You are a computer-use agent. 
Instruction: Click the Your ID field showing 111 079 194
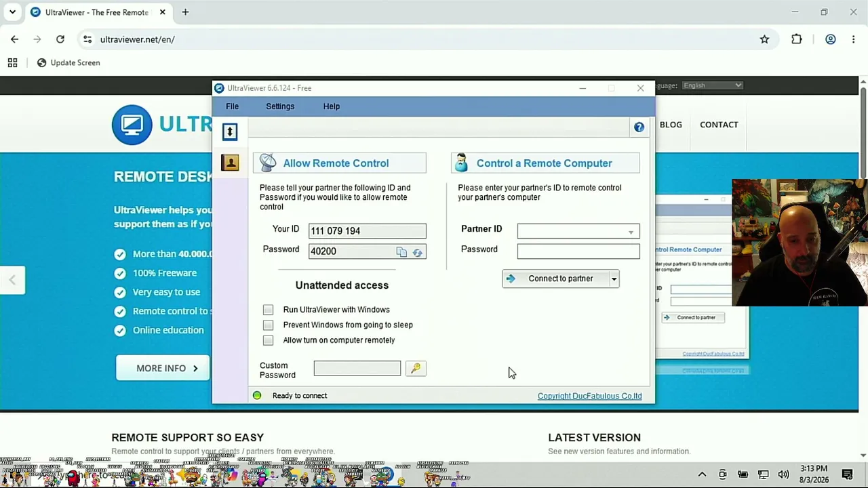(x=367, y=231)
